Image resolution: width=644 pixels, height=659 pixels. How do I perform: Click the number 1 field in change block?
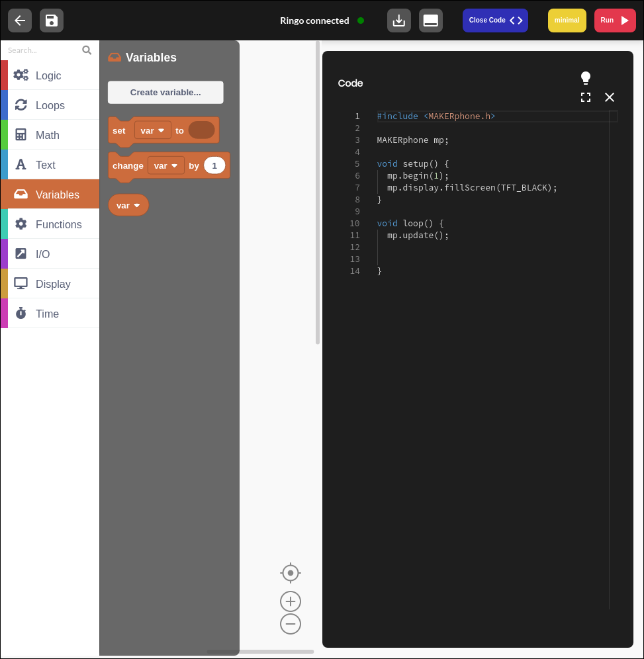pos(214,165)
